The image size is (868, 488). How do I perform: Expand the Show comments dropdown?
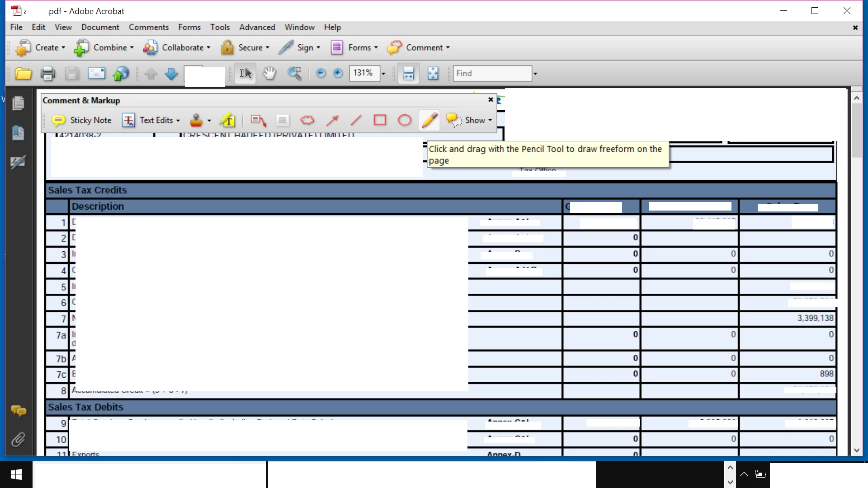490,121
